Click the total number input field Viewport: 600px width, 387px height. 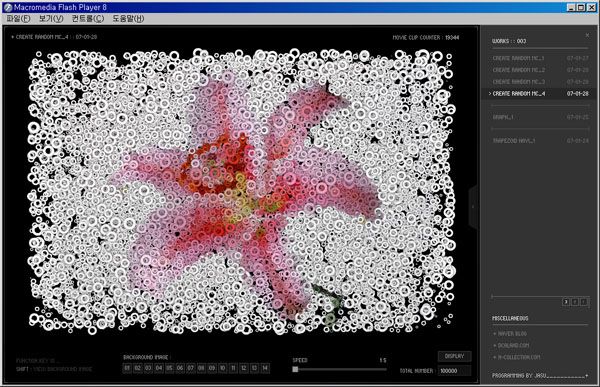[x=455, y=371]
